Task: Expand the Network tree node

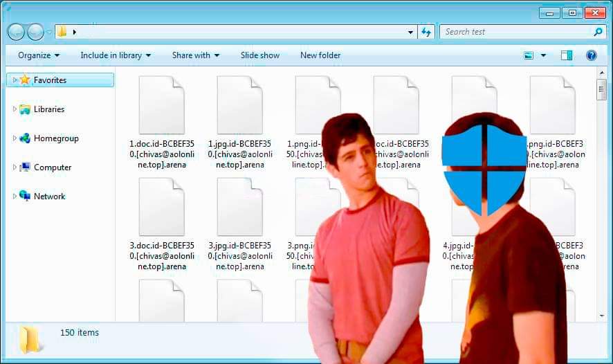Action: tap(15, 196)
